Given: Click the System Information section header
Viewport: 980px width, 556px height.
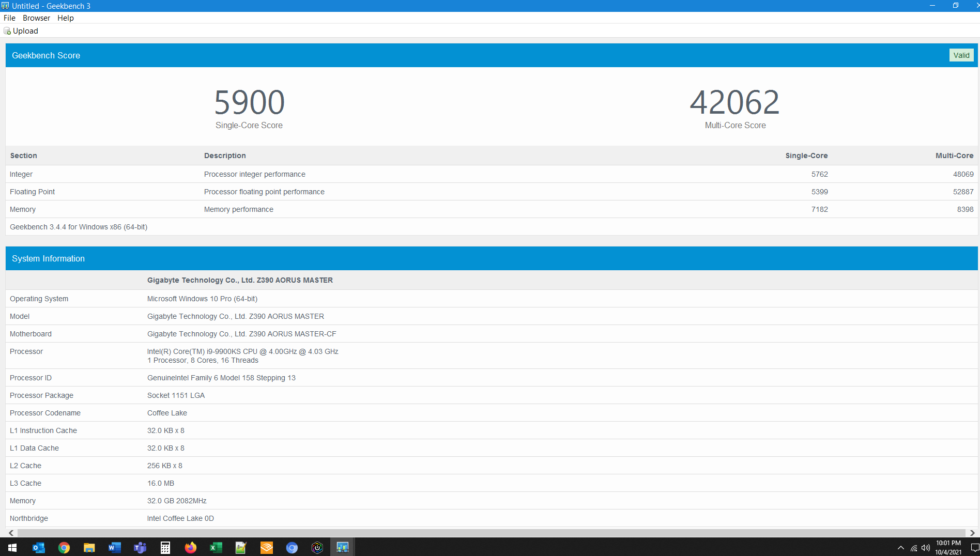Looking at the screenshot, I should [x=491, y=258].
